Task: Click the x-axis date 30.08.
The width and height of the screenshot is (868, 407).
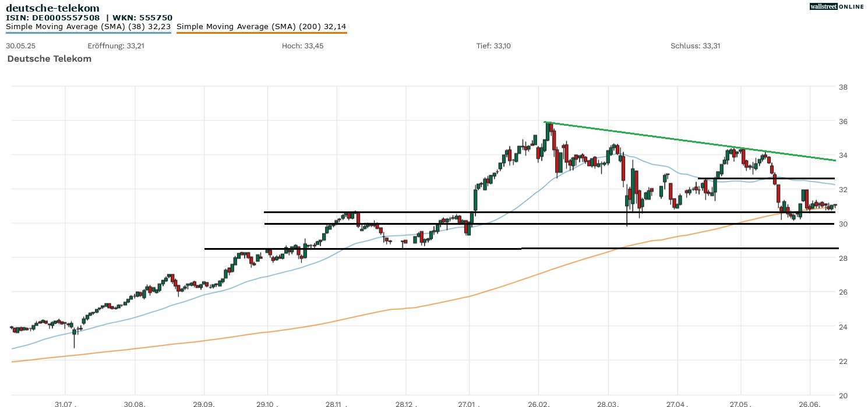Action: (x=135, y=403)
